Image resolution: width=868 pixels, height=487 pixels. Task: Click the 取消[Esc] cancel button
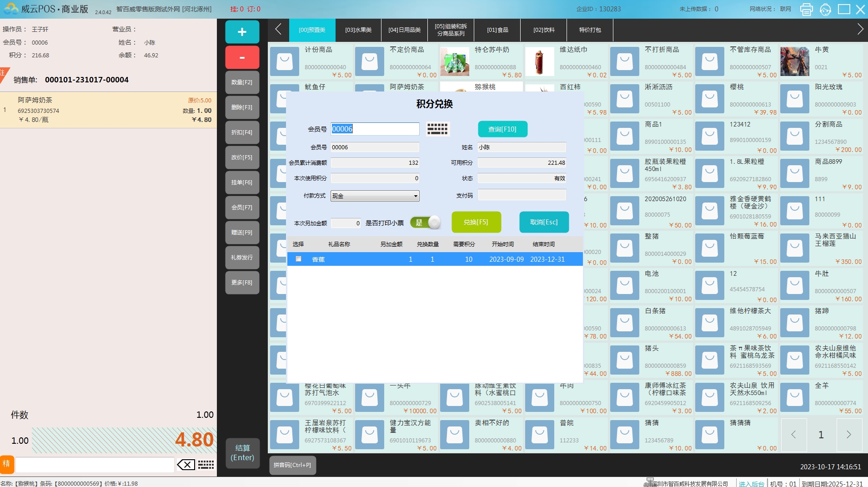pyautogui.click(x=544, y=222)
